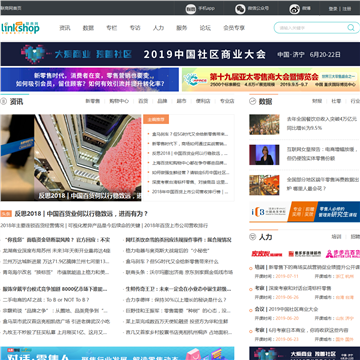Image resolution: width=360 pixels, height=360 pixels.
Task: Open article 互联网女皇报告：电商增幅放缓
Action: tap(322, 154)
